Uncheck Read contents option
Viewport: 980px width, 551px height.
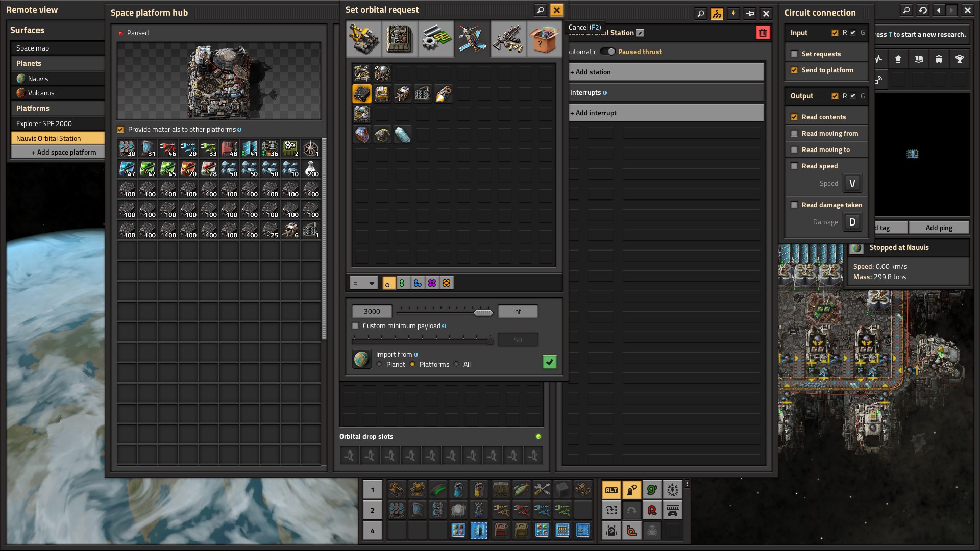794,117
